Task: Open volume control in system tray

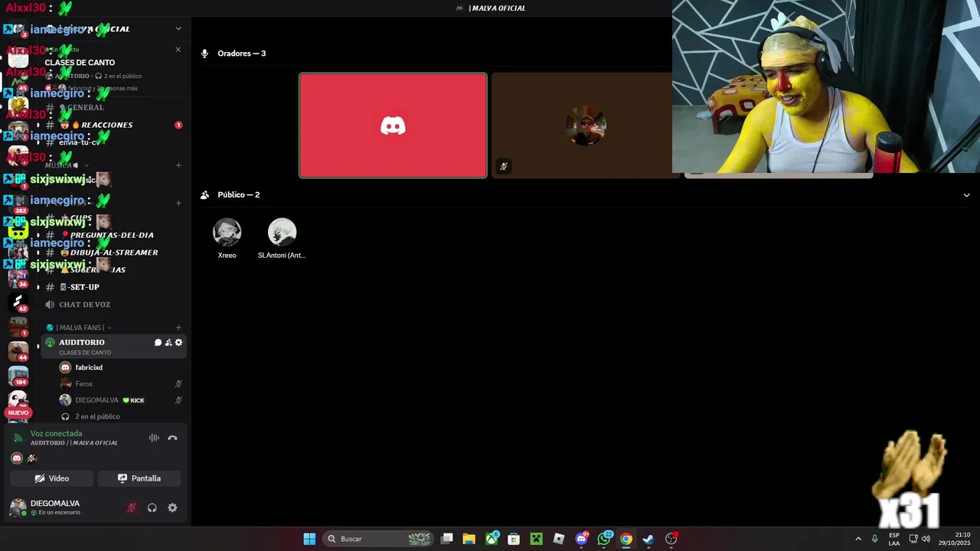Action: click(x=926, y=539)
